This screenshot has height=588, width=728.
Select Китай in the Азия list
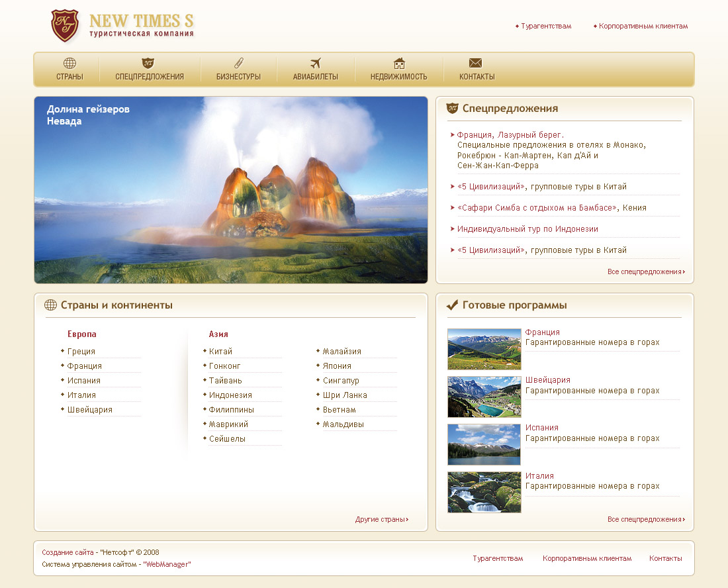pyautogui.click(x=220, y=352)
